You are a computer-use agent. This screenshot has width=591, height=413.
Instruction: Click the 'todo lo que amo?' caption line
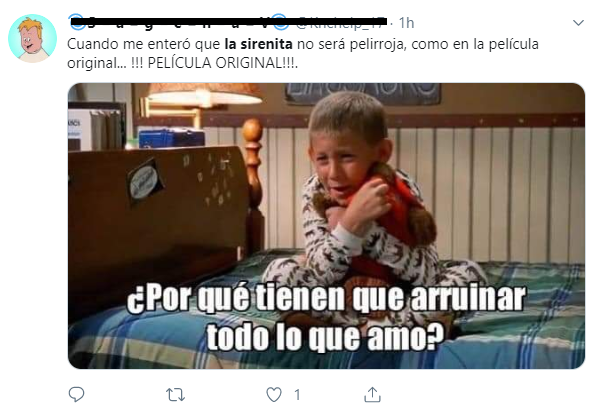click(325, 337)
